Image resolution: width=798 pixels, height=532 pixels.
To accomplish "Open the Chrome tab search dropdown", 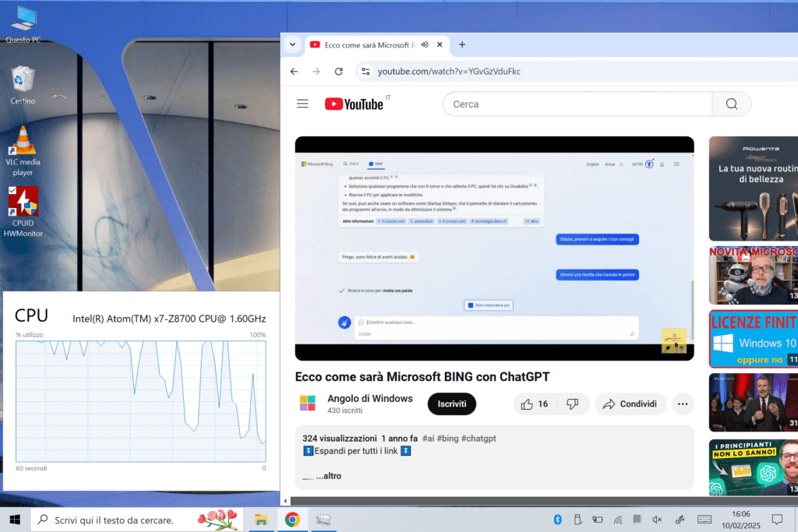I will coord(292,44).
